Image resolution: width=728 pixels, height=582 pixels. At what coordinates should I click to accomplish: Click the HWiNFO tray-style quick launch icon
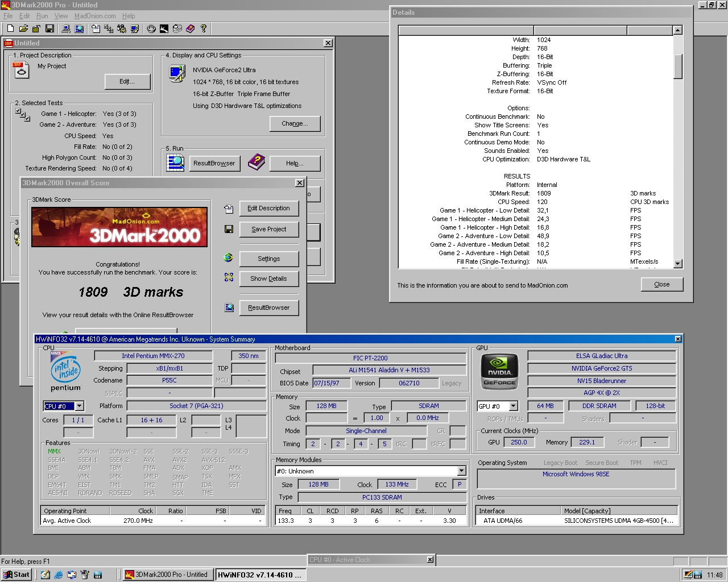[98, 575]
